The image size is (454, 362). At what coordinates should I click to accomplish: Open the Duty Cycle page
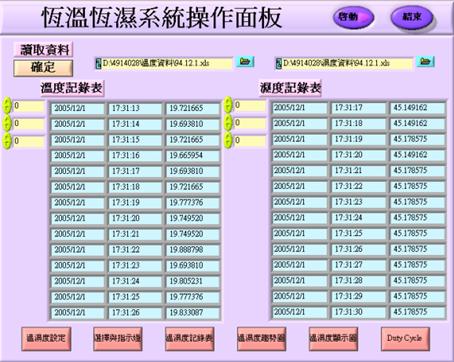pyautogui.click(x=405, y=339)
